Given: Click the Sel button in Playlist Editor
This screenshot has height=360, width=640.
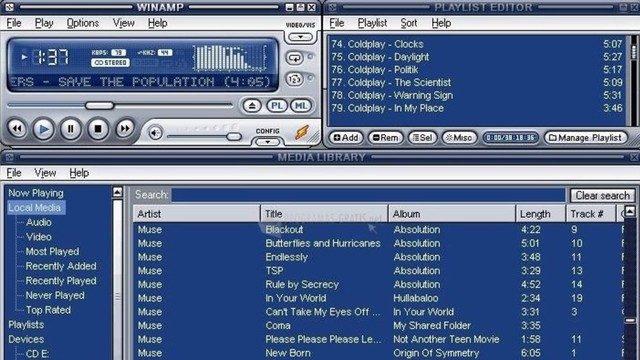Looking at the screenshot, I should pos(422,138).
